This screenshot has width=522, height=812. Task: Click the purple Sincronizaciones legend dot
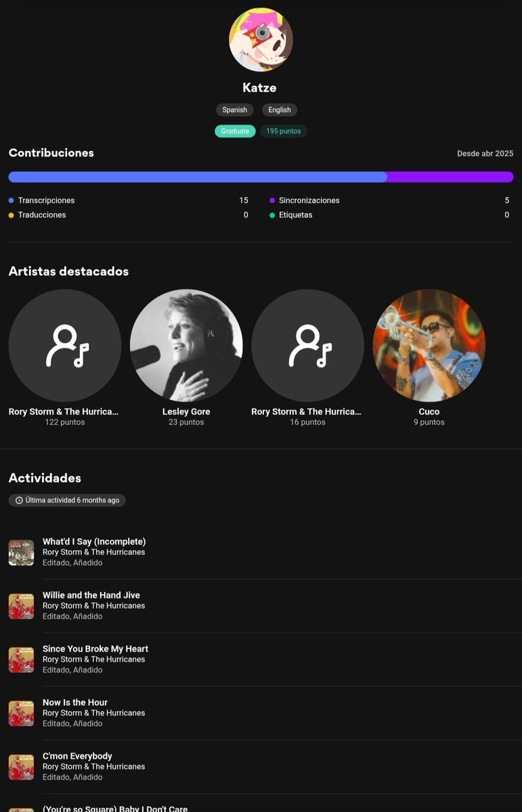(272, 200)
